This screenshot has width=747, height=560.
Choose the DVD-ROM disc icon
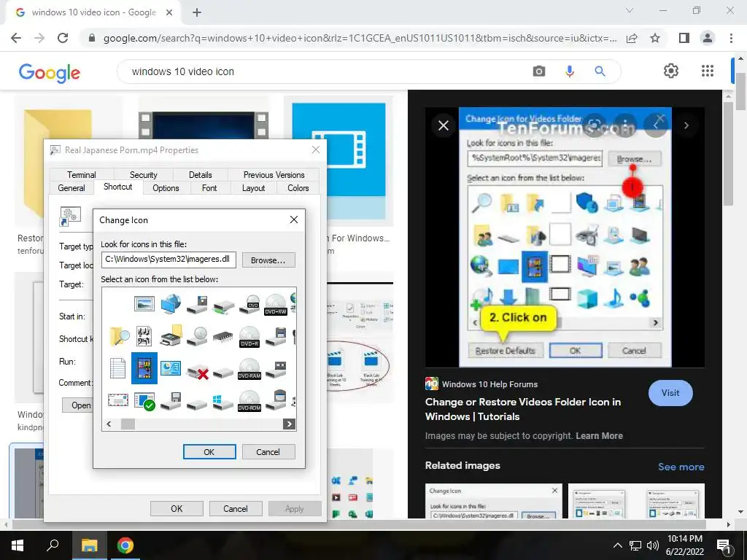pyautogui.click(x=249, y=400)
